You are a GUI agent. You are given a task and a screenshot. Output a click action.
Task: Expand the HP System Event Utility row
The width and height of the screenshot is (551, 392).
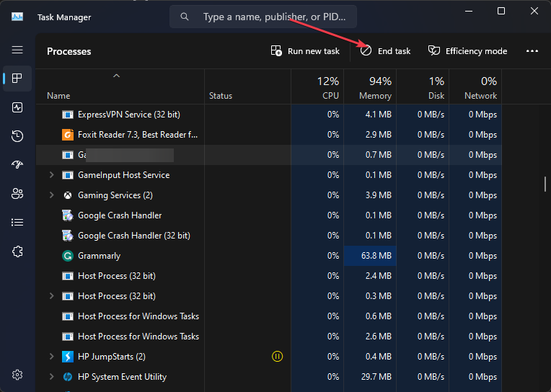(51, 377)
